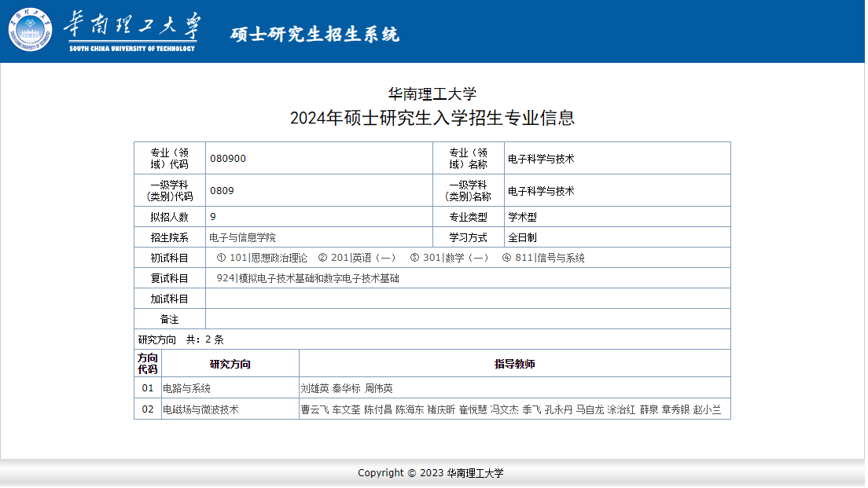Click the direction code 02 cell
This screenshot has width=868, height=488.
click(x=148, y=409)
